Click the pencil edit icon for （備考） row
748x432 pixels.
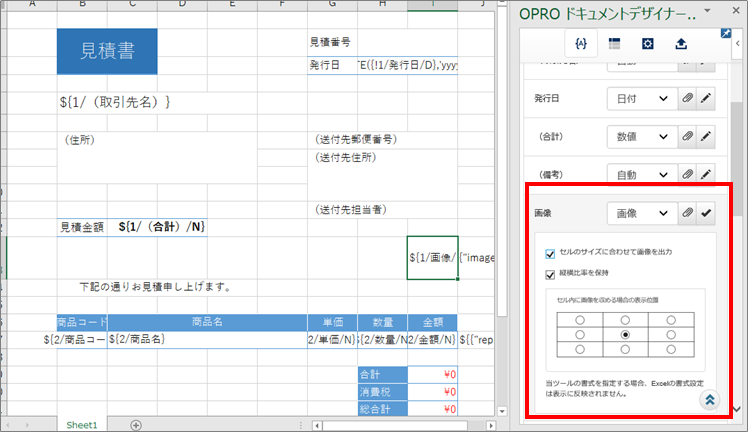pos(707,174)
